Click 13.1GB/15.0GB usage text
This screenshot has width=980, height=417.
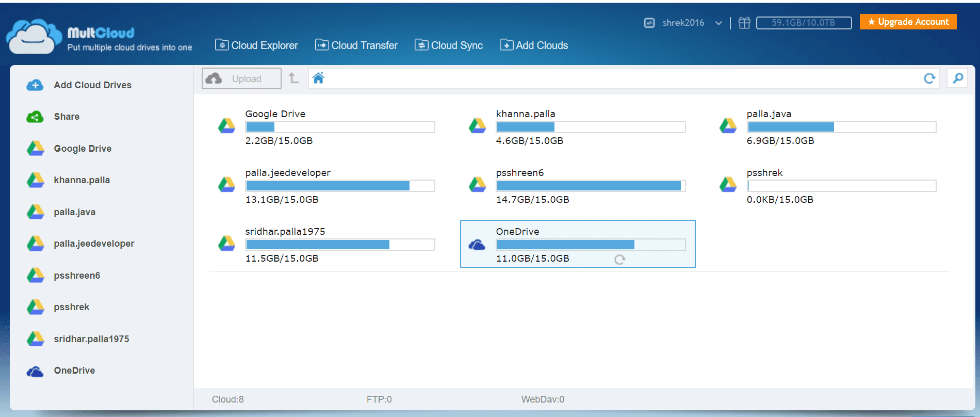tap(282, 200)
